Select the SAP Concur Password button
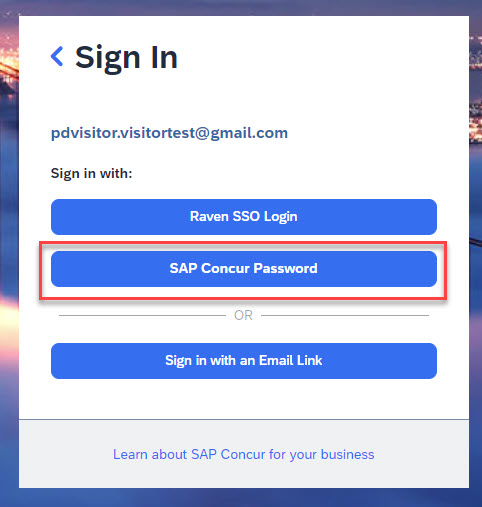Viewport: 482px width, 507px height. pos(244,269)
